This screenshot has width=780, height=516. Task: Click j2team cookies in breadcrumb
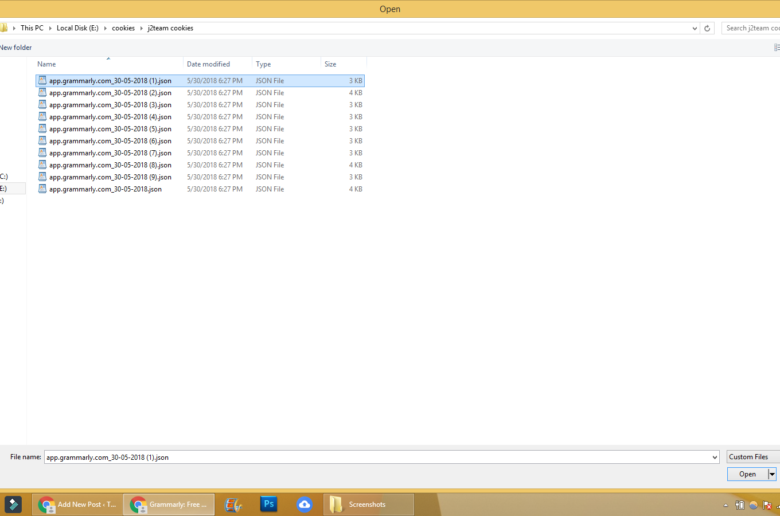click(170, 28)
